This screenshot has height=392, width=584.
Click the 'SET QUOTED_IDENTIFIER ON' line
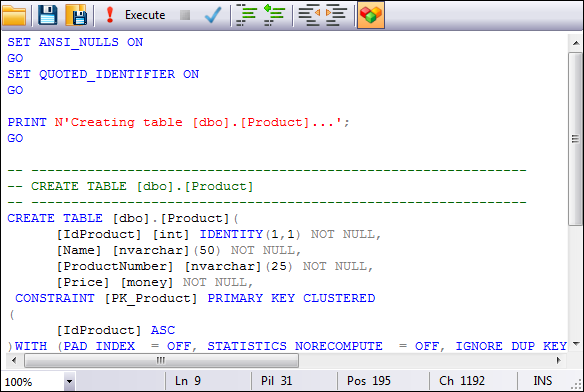103,74
